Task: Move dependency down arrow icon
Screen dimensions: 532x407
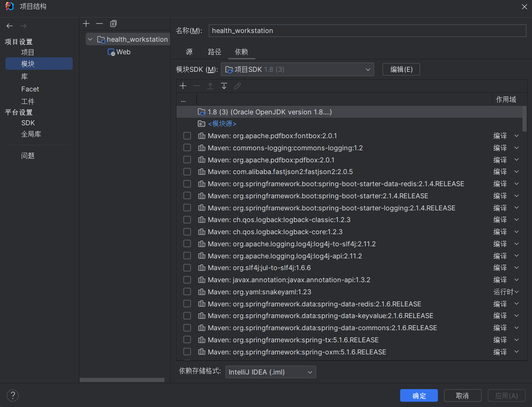Action: click(224, 86)
